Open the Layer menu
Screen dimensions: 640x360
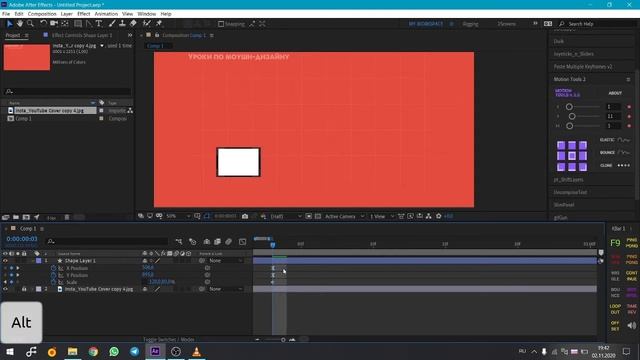pos(67,14)
